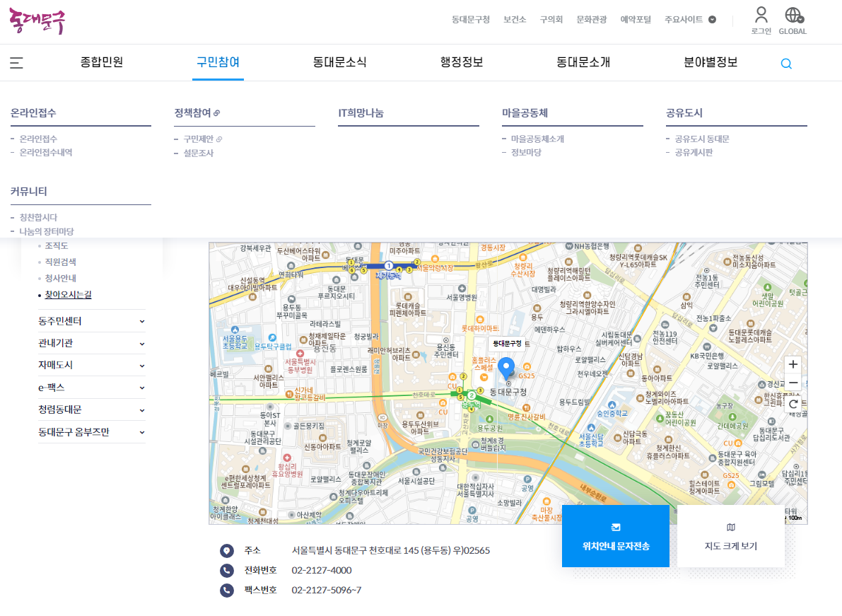Image resolution: width=842 pixels, height=616 pixels.
Task: Expand 동주민센터 sidebar section
Action: pos(91,321)
